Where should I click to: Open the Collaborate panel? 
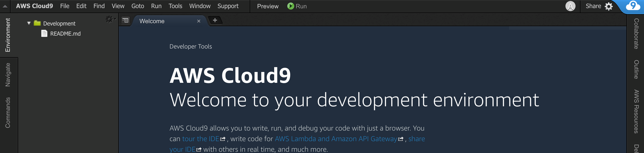pos(636,34)
